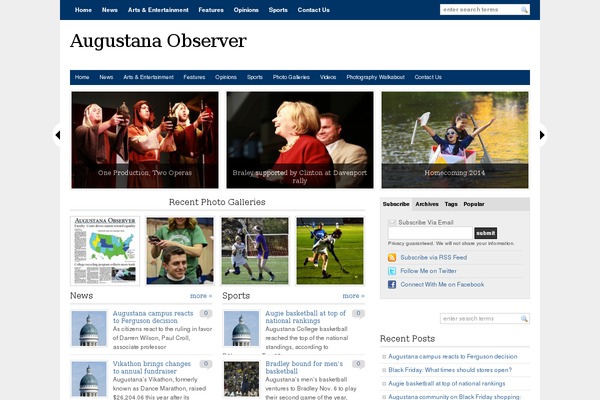This screenshot has width=600, height=400.
Task: Click the dome thumbnail beside Ferguson article
Action: click(89, 328)
